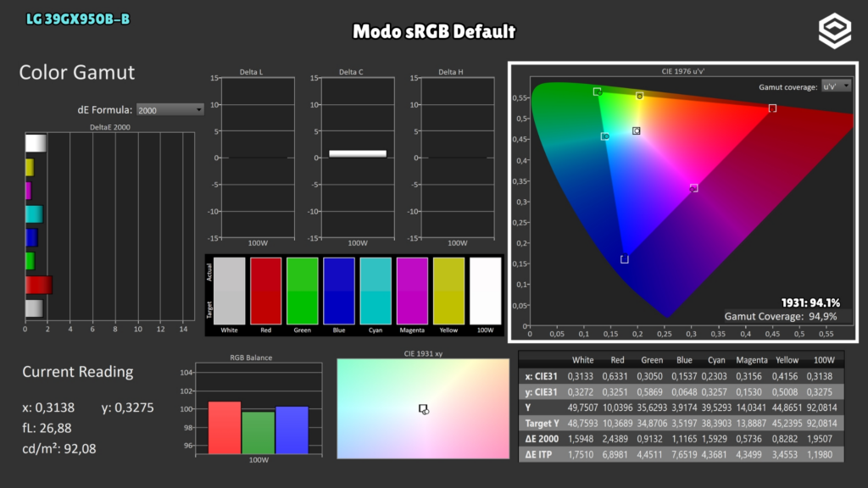Screen dimensions: 868x488
Task: Click the Red color swatch
Action: click(265, 291)
